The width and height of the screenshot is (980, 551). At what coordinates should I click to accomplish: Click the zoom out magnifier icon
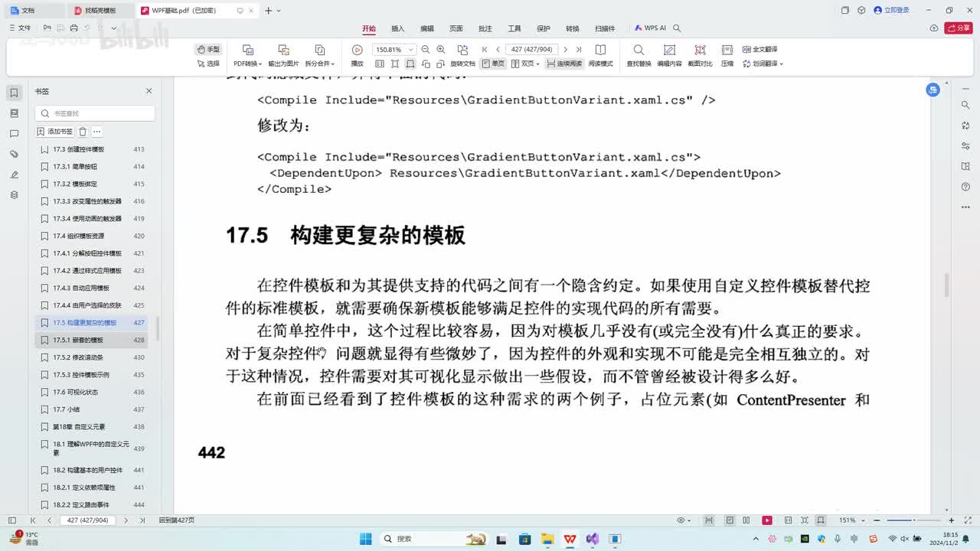coord(426,49)
